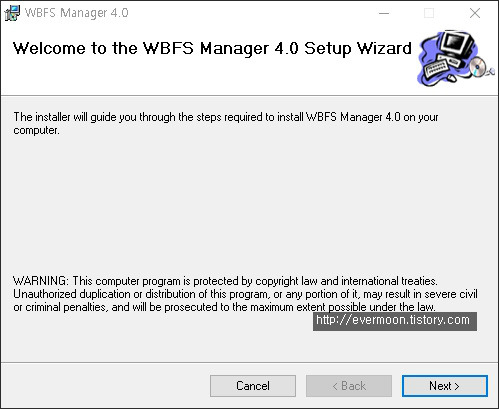Click the keyboard in the banner graphic
499x409 pixels.
tap(437, 68)
